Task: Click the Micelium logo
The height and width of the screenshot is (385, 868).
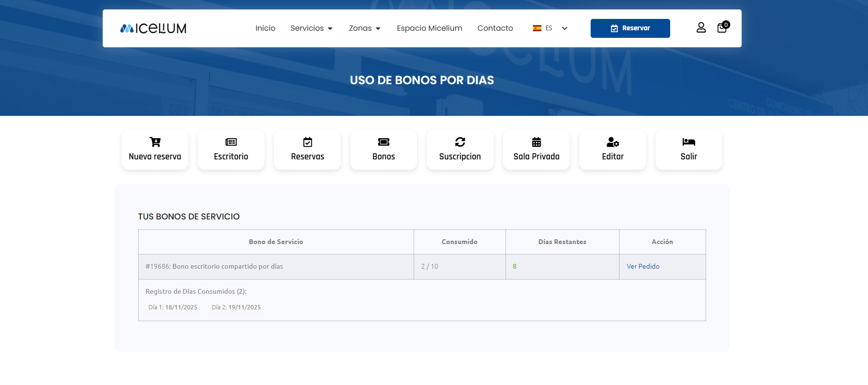Action: coord(153,28)
